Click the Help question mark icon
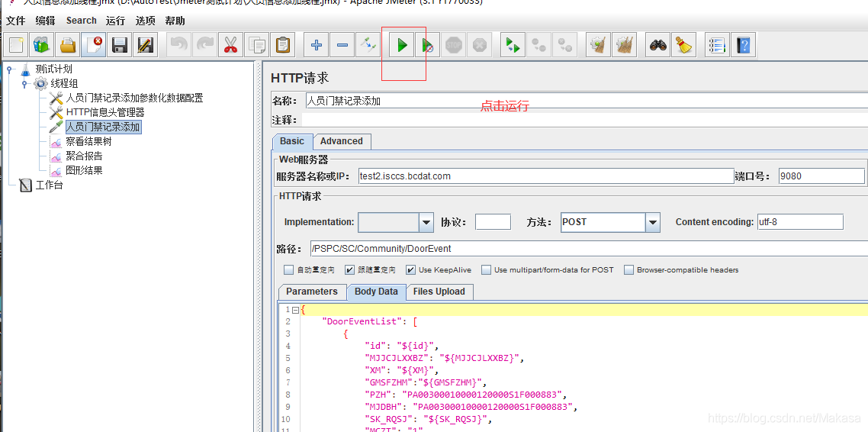This screenshot has width=868, height=432. [744, 45]
